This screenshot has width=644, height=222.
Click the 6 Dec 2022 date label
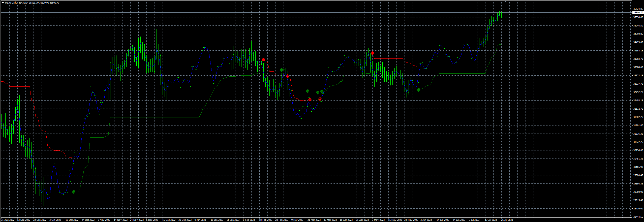click(152, 220)
